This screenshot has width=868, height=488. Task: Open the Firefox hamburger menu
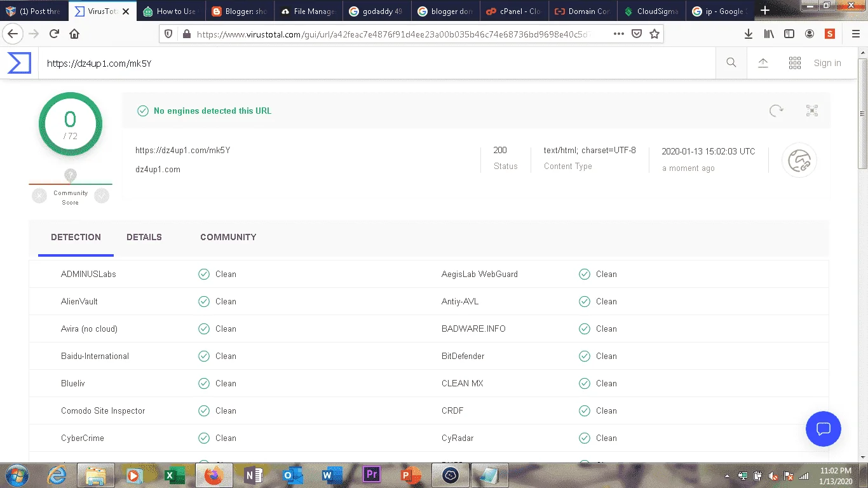click(x=855, y=34)
